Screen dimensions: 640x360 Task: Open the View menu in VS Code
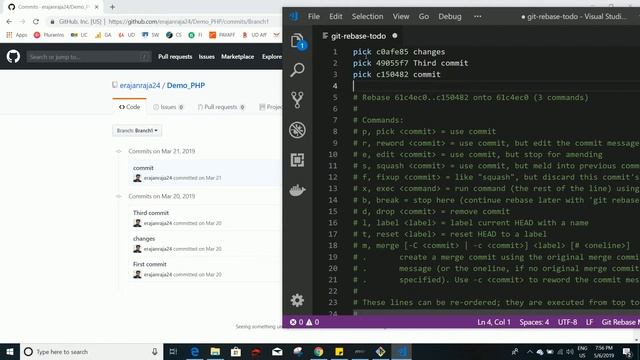(401, 16)
